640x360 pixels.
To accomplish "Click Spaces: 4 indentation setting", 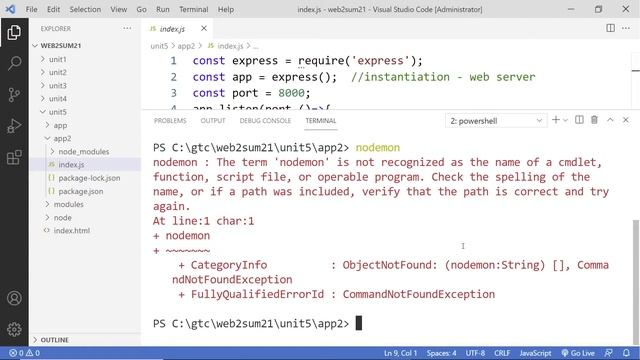I will click(x=442, y=353).
